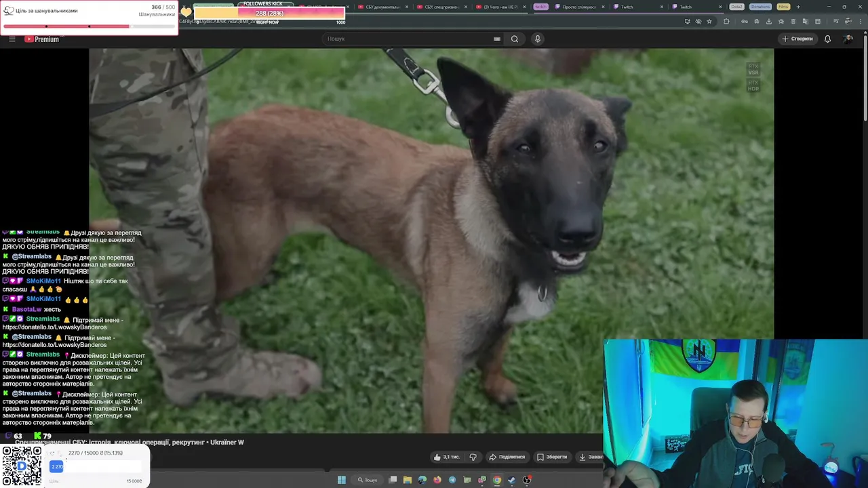Viewport: 868px width, 488px height.
Task: Switch to the 'Просто спілкуюся' Twitch tab
Action: (x=579, y=7)
